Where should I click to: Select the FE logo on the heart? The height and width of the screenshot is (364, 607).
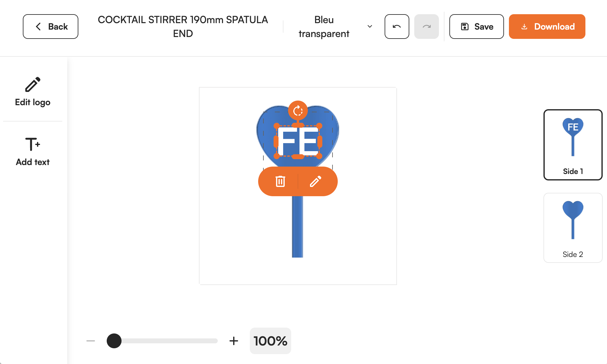pyautogui.click(x=298, y=141)
